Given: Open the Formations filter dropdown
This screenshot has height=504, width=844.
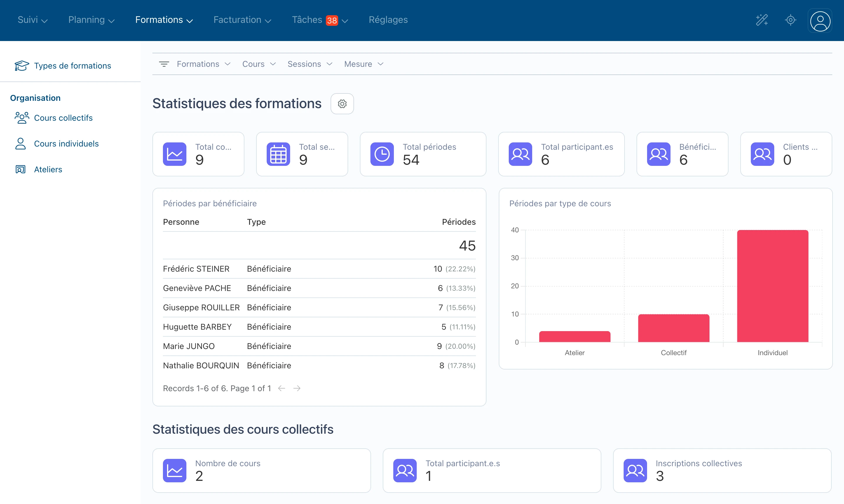Looking at the screenshot, I should pos(203,64).
